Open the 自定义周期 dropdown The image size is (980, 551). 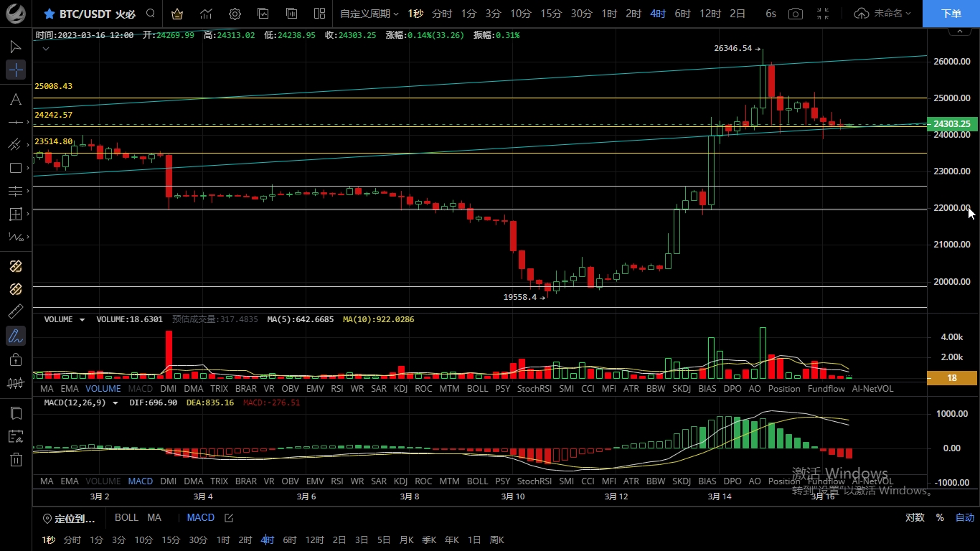click(x=369, y=14)
